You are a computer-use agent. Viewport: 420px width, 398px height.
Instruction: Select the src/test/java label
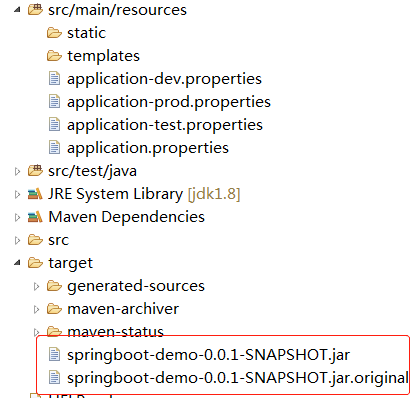[x=92, y=171]
